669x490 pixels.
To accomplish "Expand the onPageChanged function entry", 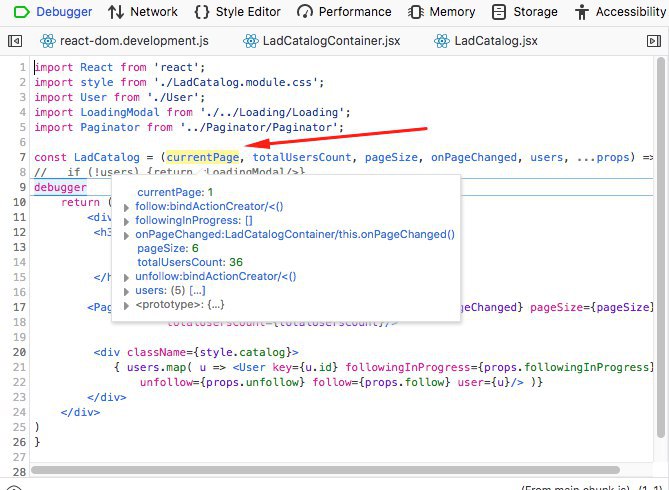I will 126,236.
